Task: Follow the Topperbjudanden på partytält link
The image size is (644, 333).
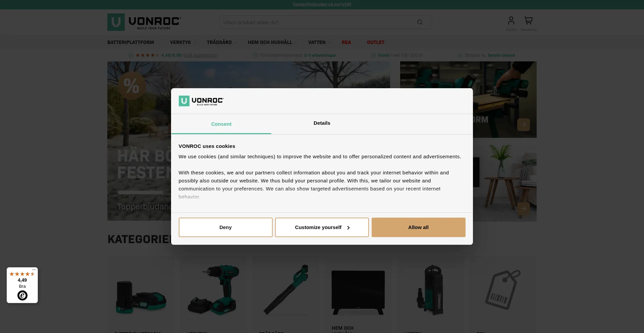Action: pyautogui.click(x=322, y=4)
